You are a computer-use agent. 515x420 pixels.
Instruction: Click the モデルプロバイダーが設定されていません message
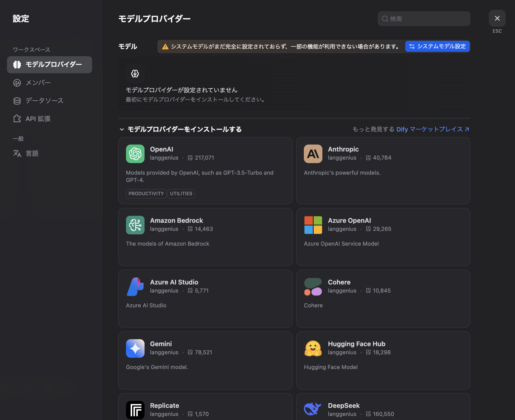(x=182, y=90)
